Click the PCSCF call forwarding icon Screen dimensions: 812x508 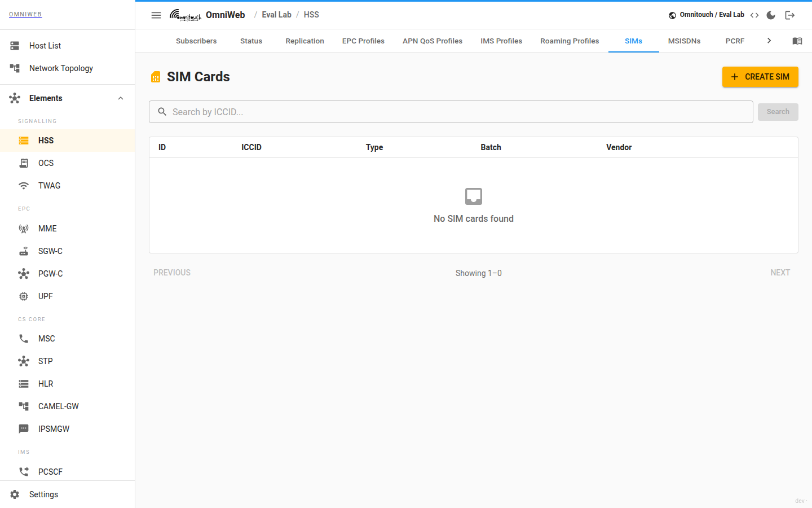pyautogui.click(x=24, y=472)
